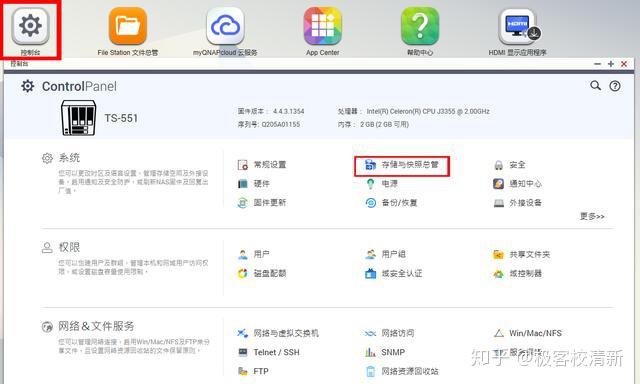Expand system items via 更多>> link
This screenshot has height=384, width=640.
pyautogui.click(x=592, y=216)
